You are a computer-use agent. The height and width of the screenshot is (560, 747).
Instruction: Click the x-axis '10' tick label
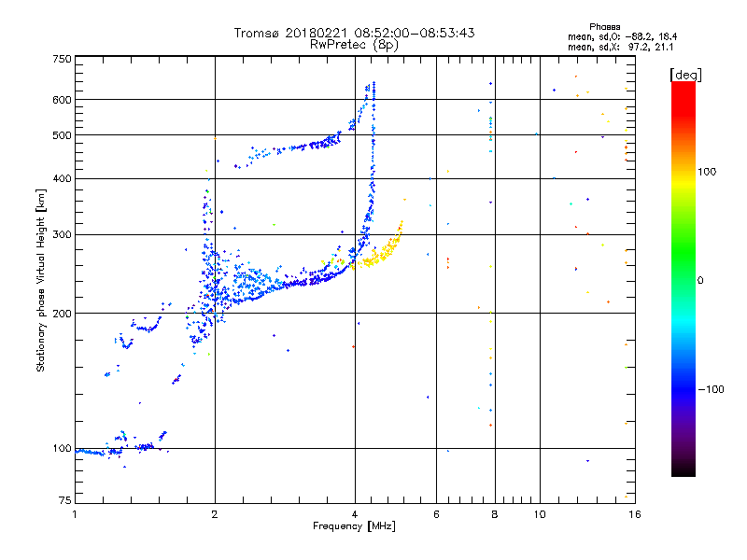540,514
